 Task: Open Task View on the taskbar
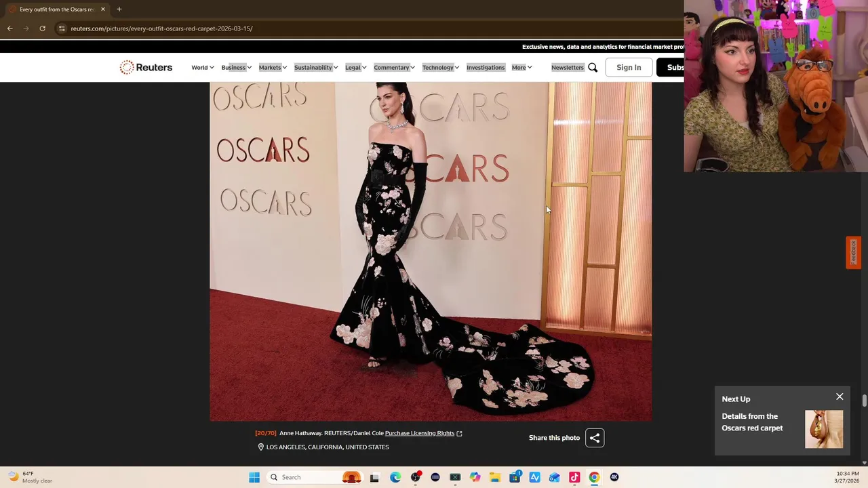click(374, 477)
